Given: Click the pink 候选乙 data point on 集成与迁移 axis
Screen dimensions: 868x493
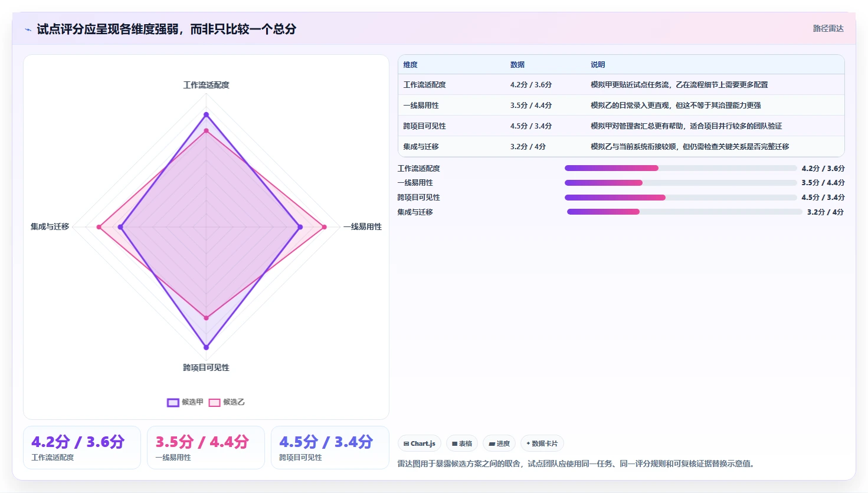Looking at the screenshot, I should 99,227.
